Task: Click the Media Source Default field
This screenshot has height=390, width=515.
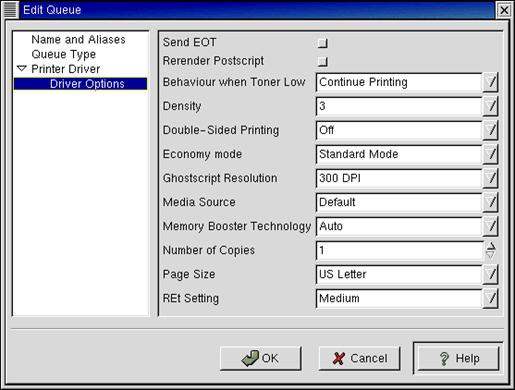Action: [x=399, y=202]
